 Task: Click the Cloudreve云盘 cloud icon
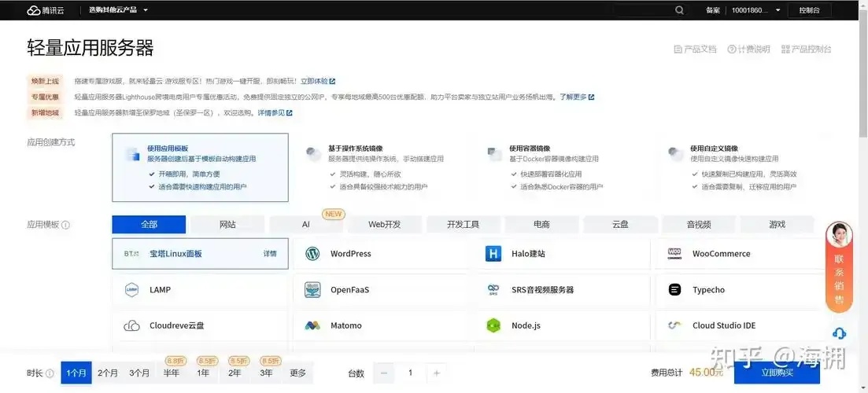point(131,325)
